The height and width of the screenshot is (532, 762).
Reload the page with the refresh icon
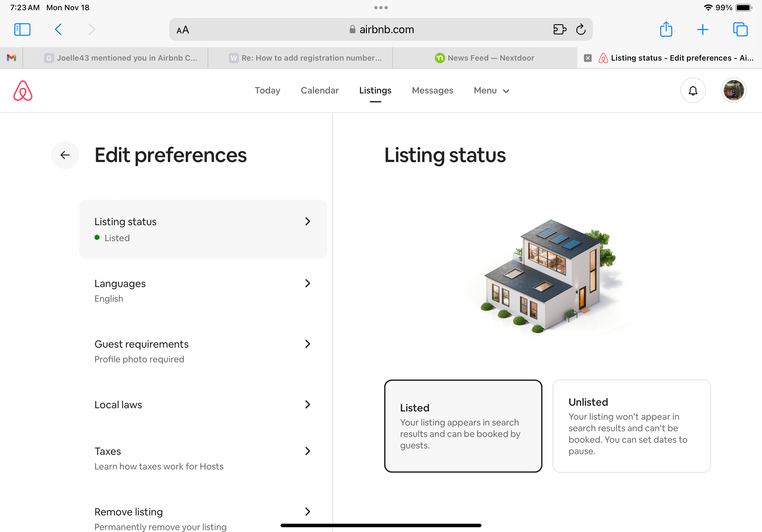pos(581,29)
